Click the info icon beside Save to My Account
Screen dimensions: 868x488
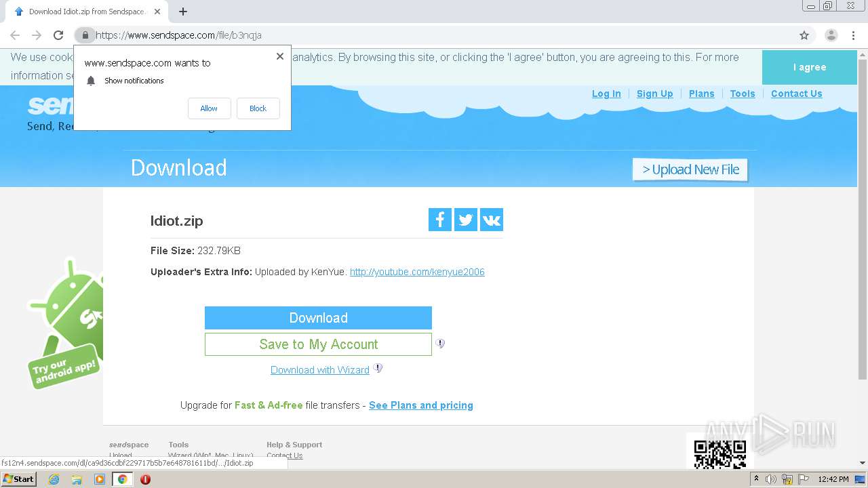440,344
